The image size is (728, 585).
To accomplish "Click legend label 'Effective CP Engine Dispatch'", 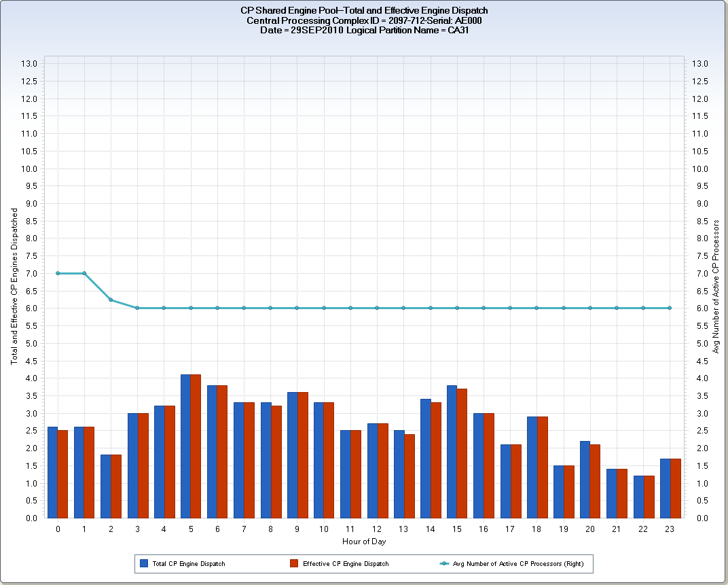I will click(346, 564).
